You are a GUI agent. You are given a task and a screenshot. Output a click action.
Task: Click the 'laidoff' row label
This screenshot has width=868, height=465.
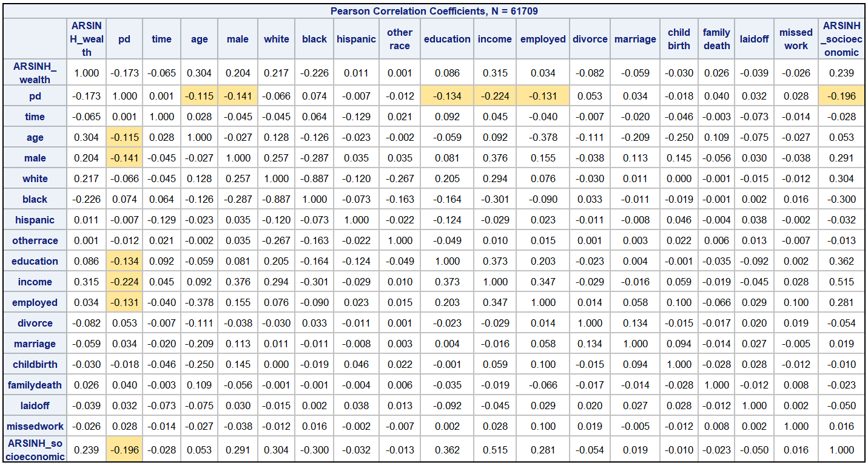point(35,406)
